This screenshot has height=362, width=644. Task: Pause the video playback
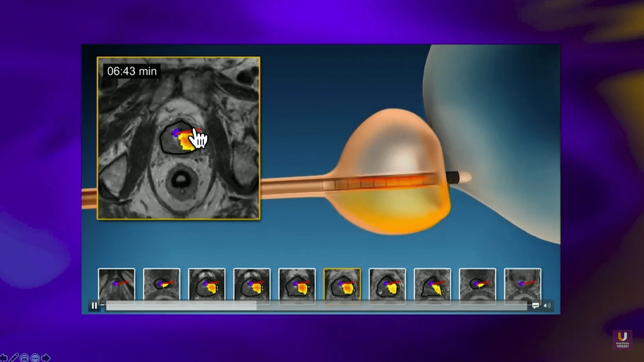(x=95, y=305)
